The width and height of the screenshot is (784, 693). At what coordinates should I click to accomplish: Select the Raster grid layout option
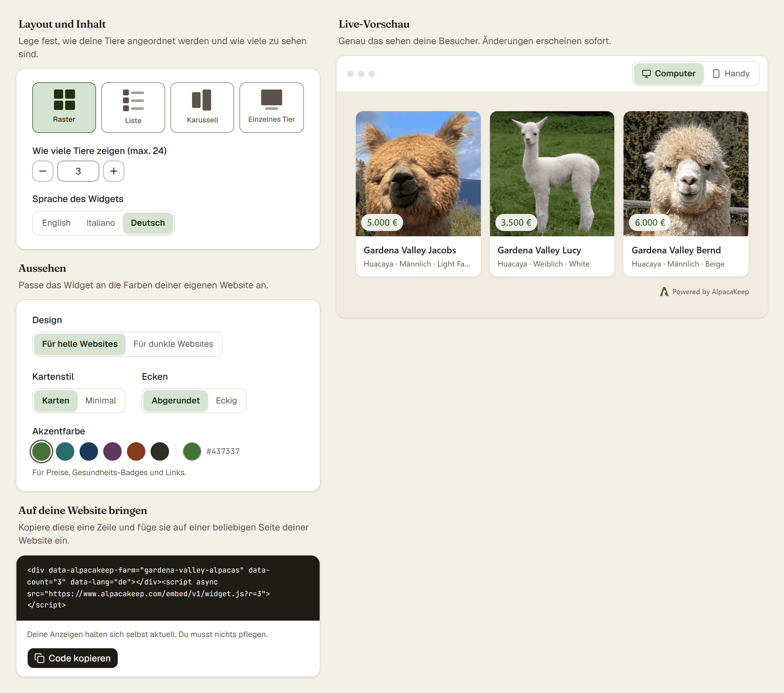coord(64,108)
